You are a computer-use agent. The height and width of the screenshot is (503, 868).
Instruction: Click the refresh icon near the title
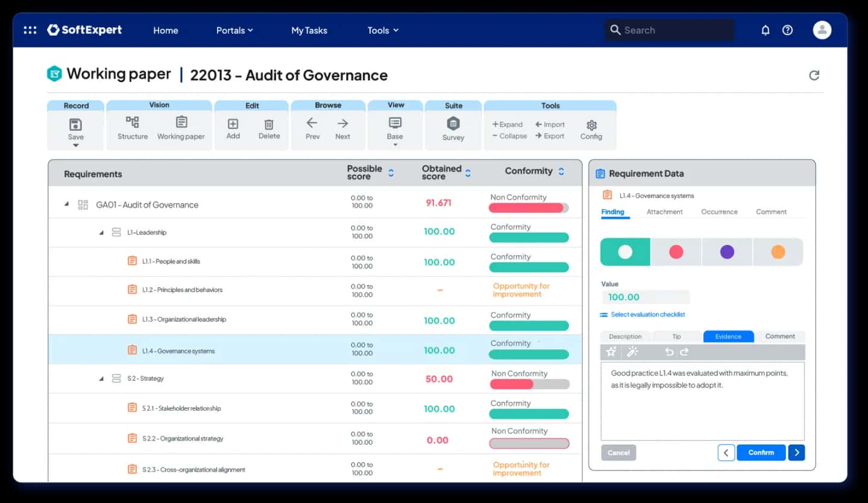coord(814,75)
